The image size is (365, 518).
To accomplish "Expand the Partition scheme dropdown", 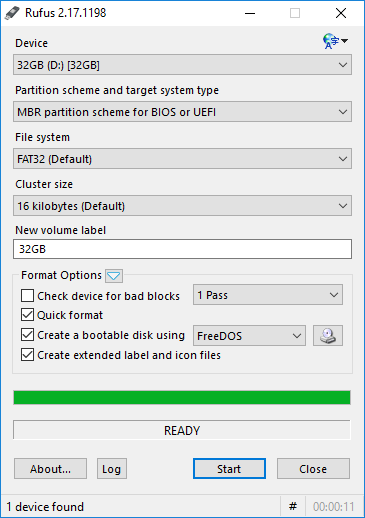I will [x=182, y=112].
